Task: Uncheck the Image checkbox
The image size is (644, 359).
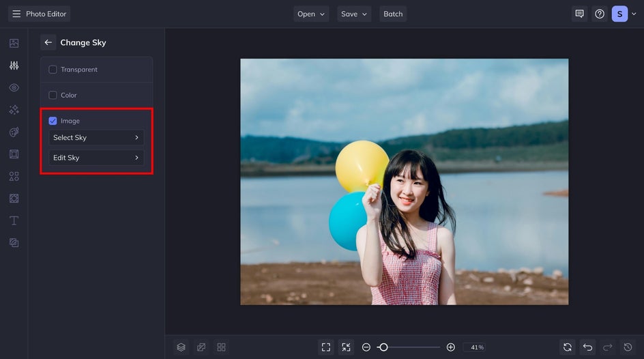Action: point(53,121)
